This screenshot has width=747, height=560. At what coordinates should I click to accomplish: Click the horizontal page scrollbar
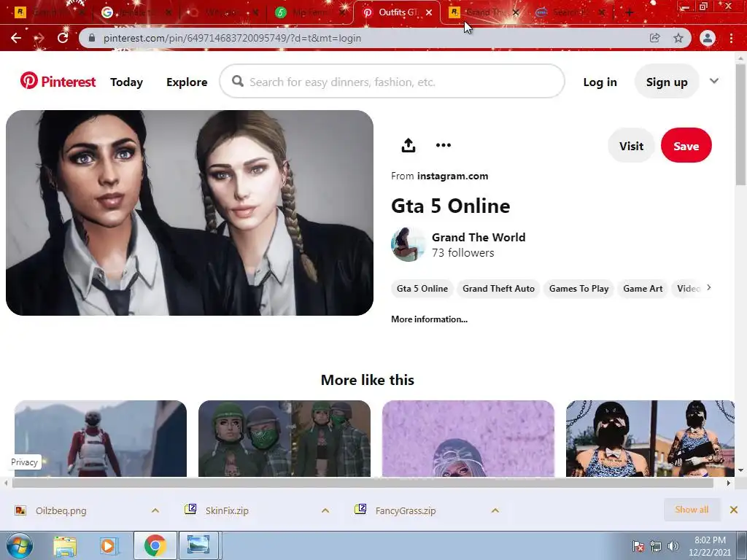[362, 483]
